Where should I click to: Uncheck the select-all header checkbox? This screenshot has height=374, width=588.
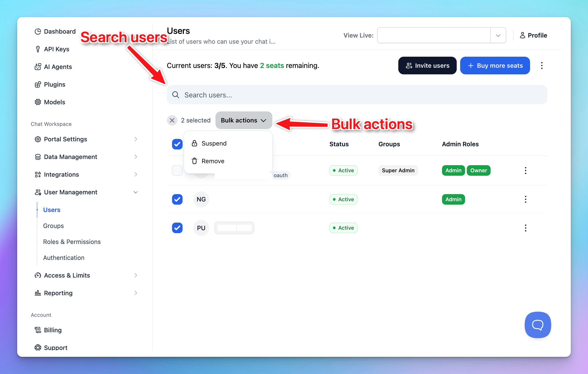(177, 144)
